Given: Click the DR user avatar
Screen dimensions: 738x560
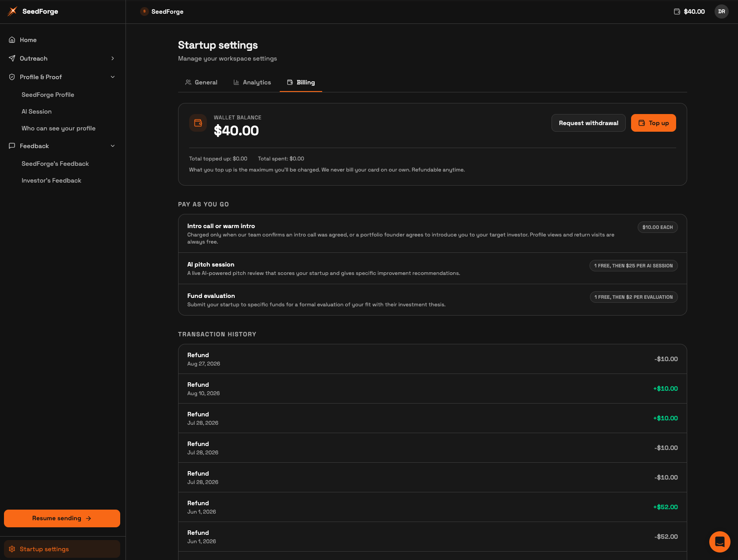Looking at the screenshot, I should click(722, 11).
